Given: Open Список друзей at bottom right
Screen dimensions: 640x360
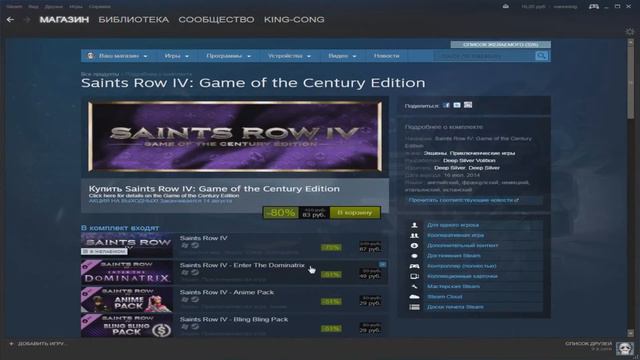Looking at the screenshot, I should click(x=588, y=344).
